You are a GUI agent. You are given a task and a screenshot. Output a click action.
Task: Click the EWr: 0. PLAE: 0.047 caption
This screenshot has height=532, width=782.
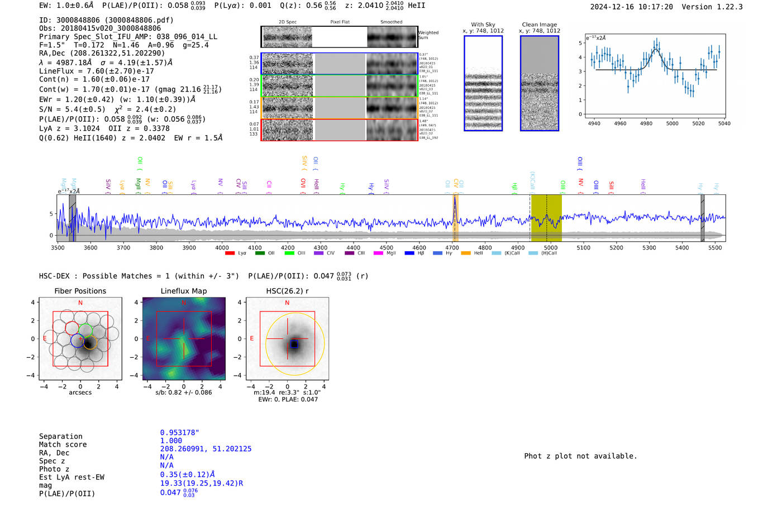[x=288, y=399]
